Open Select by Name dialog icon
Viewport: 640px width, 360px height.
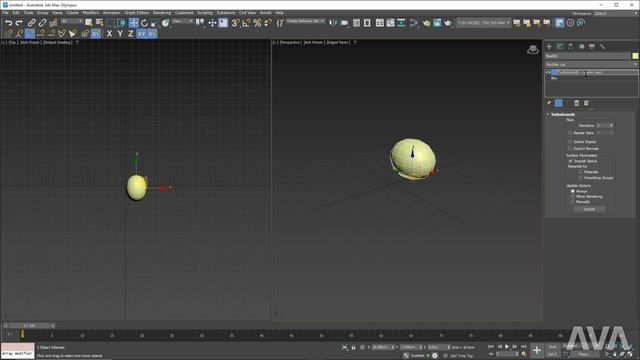pos(99,23)
